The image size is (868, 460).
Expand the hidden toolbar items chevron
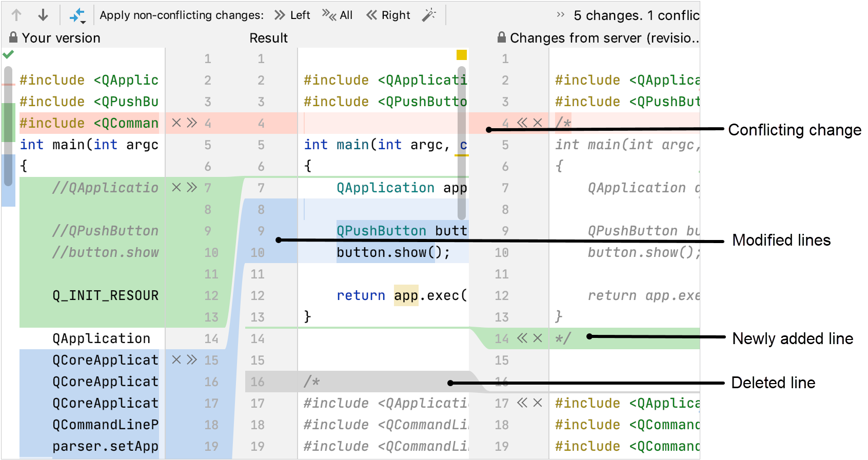click(x=560, y=15)
